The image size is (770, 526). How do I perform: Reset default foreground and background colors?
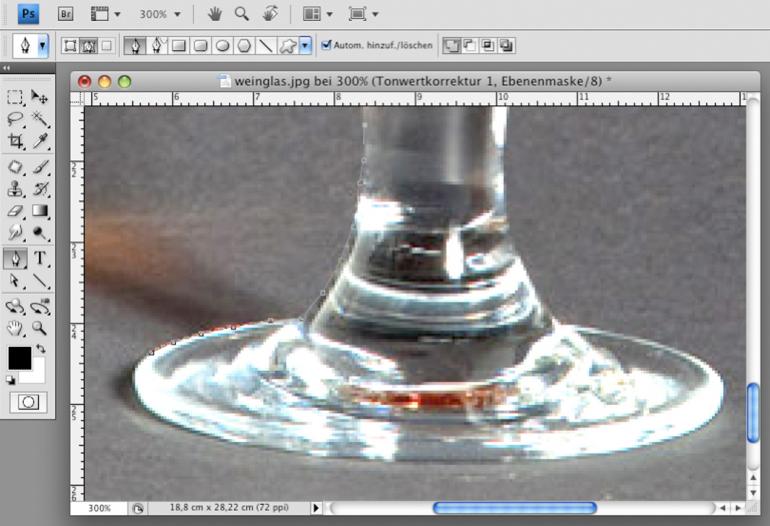pyautogui.click(x=11, y=380)
